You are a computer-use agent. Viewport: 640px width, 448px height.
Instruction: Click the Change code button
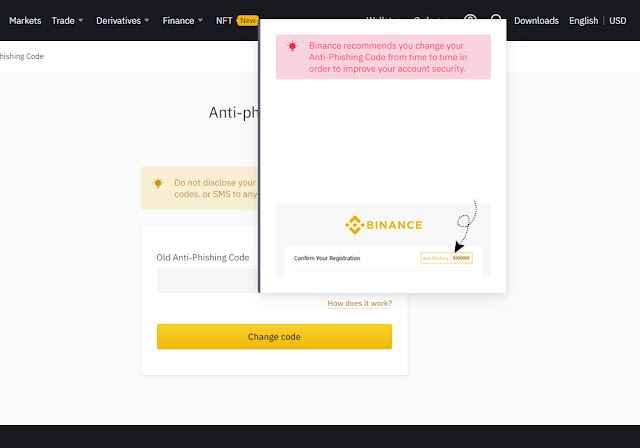tap(274, 337)
